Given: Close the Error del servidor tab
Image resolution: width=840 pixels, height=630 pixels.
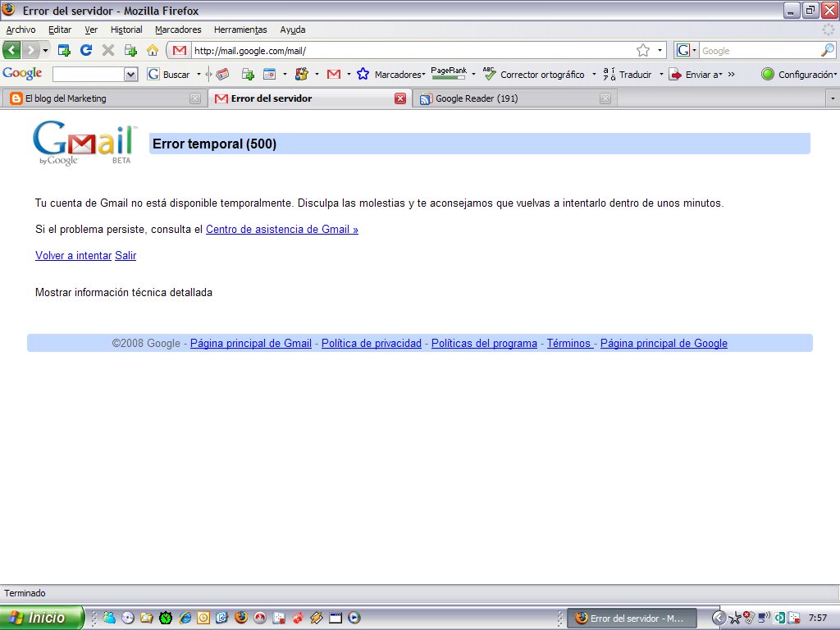Looking at the screenshot, I should tap(400, 98).
